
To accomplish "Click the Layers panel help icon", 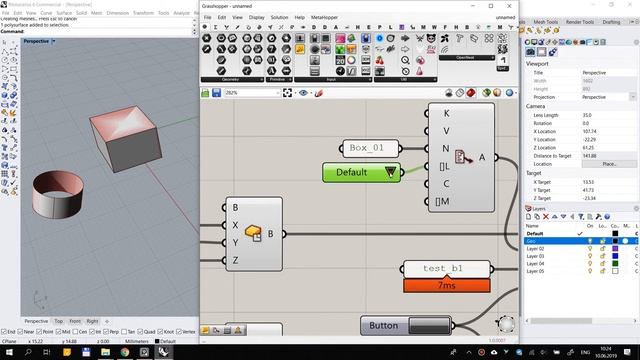I will click(607, 217).
